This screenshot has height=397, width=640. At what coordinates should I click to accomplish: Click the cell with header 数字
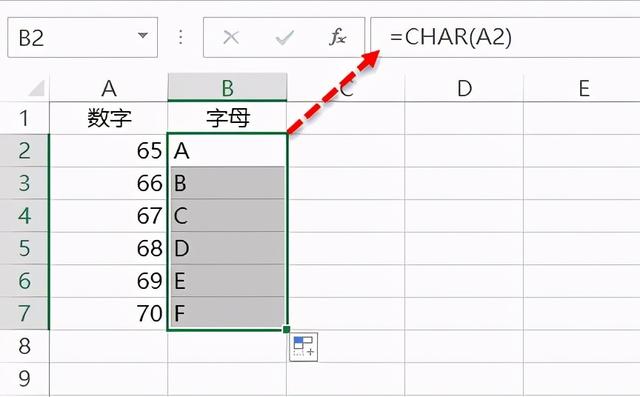click(109, 118)
